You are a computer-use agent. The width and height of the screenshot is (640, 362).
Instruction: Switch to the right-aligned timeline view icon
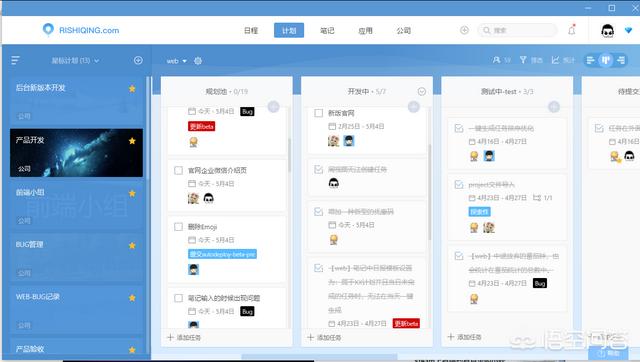[x=621, y=60]
